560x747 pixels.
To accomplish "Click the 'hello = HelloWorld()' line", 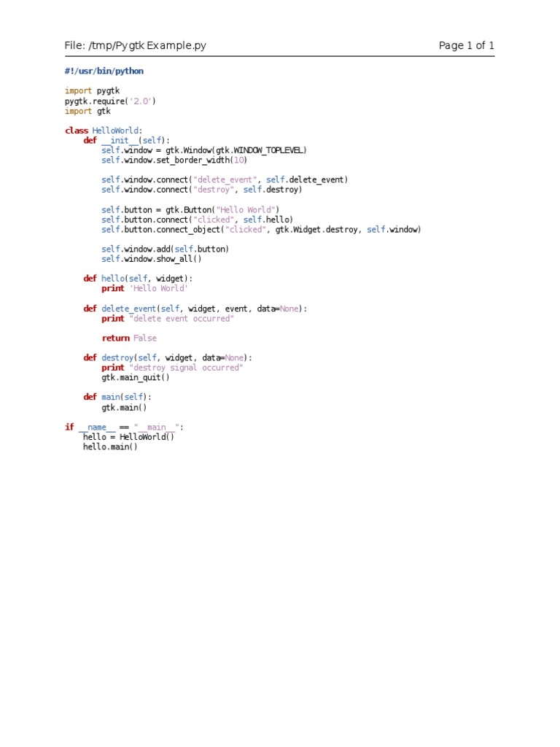I will [x=128, y=437].
